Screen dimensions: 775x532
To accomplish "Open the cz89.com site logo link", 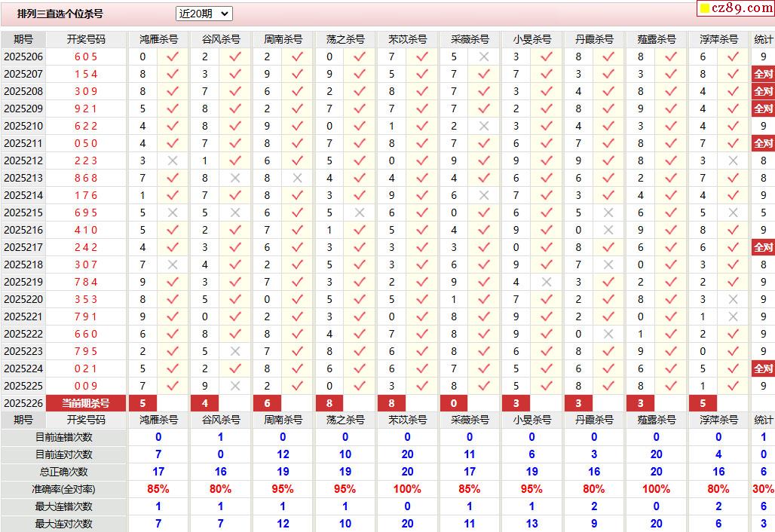I will [736, 8].
